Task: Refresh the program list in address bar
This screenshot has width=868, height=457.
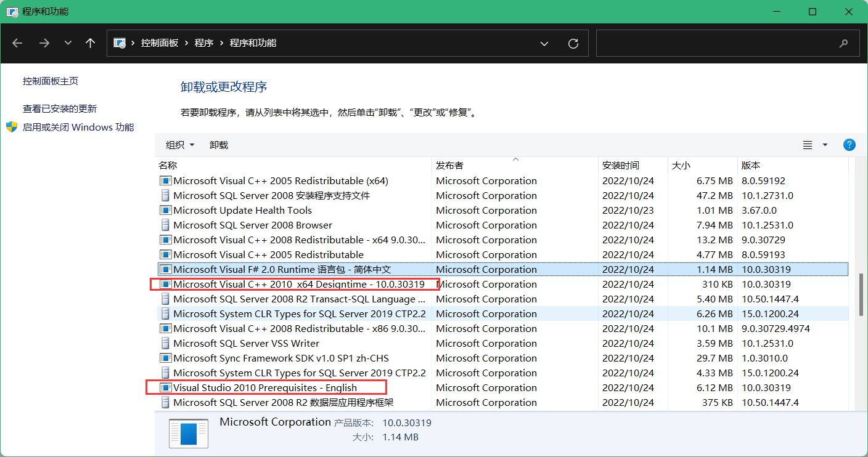Action: [573, 43]
